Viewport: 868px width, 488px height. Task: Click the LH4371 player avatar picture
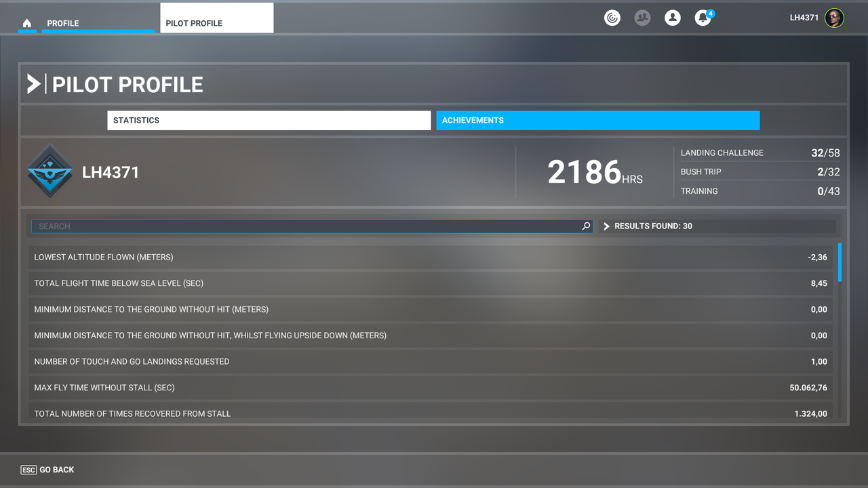[834, 18]
